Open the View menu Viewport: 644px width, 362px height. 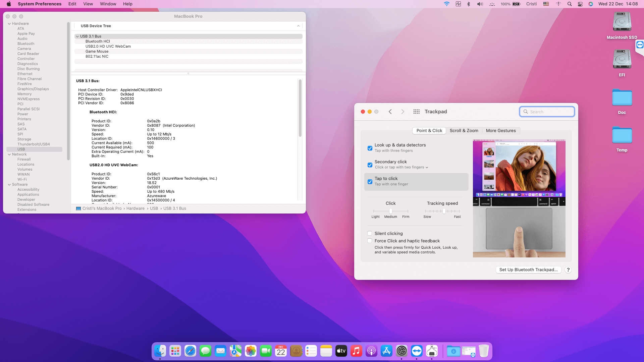(x=88, y=4)
